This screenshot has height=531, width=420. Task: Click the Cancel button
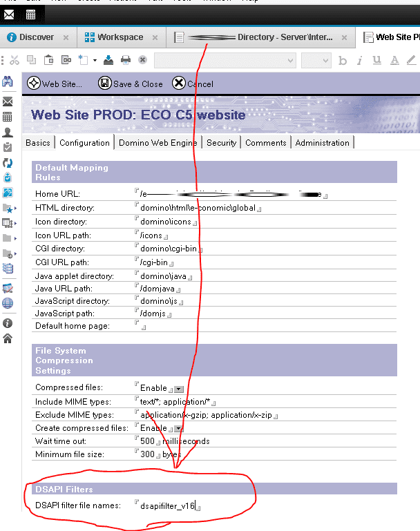pos(193,84)
